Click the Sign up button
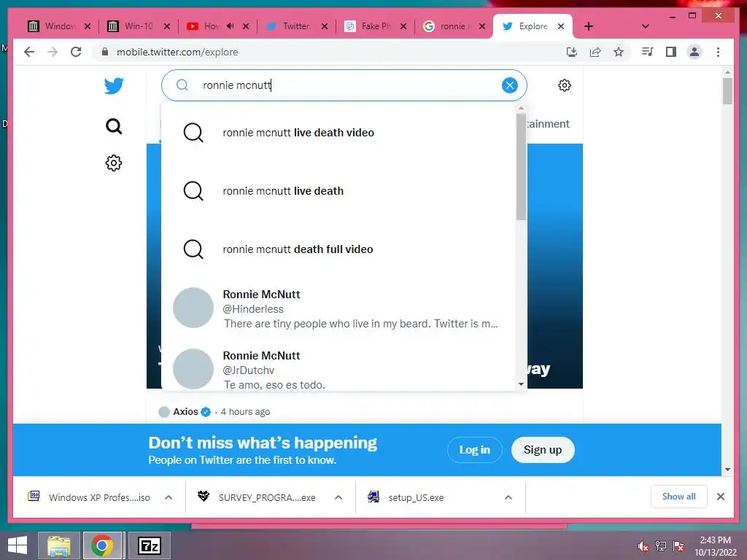 543,449
